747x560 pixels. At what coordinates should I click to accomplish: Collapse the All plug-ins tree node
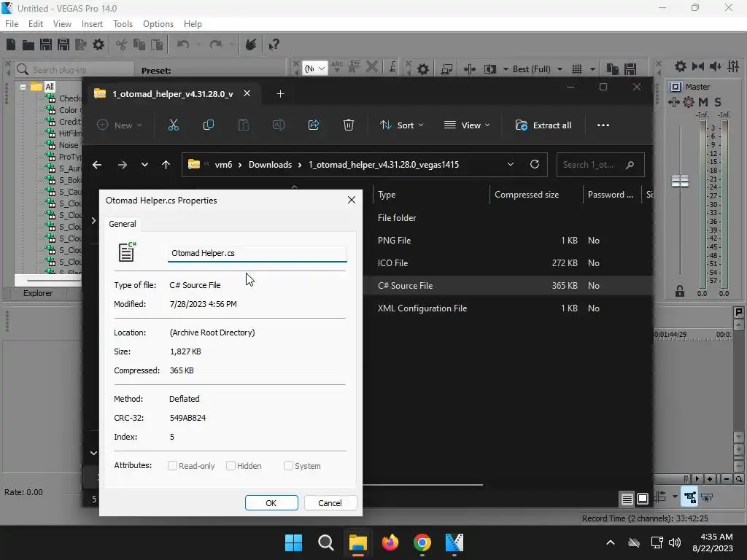tap(23, 87)
